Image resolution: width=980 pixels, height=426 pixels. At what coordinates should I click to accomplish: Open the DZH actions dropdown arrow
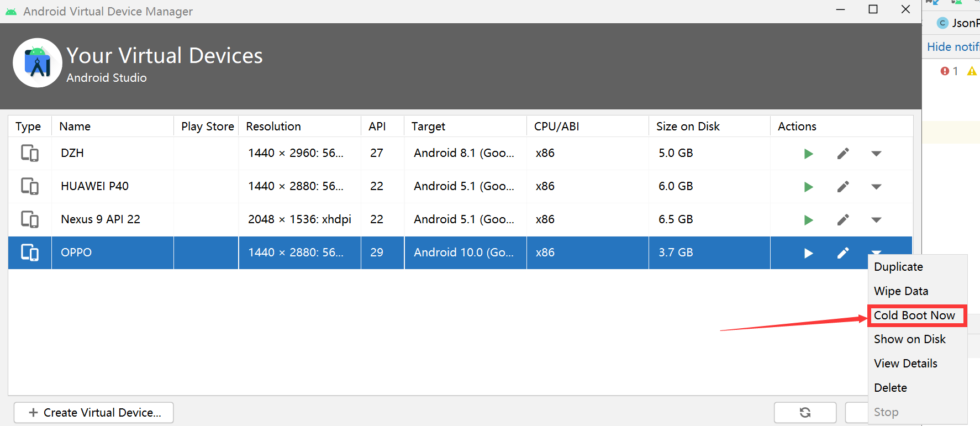(x=876, y=154)
